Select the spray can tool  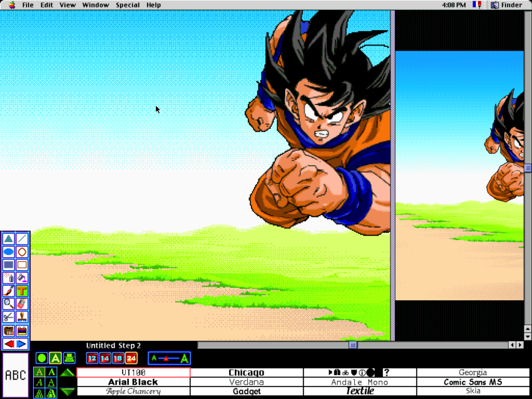click(9, 278)
